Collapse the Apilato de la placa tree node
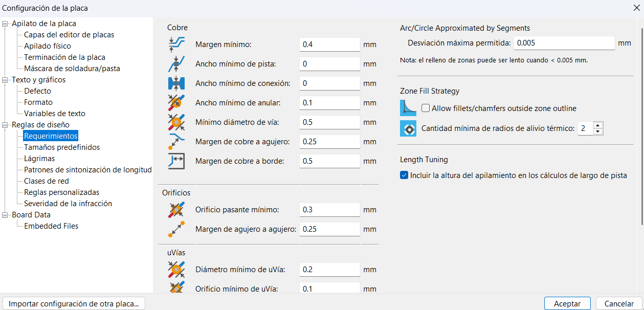Screen dimensions: 644x310 click(6, 24)
